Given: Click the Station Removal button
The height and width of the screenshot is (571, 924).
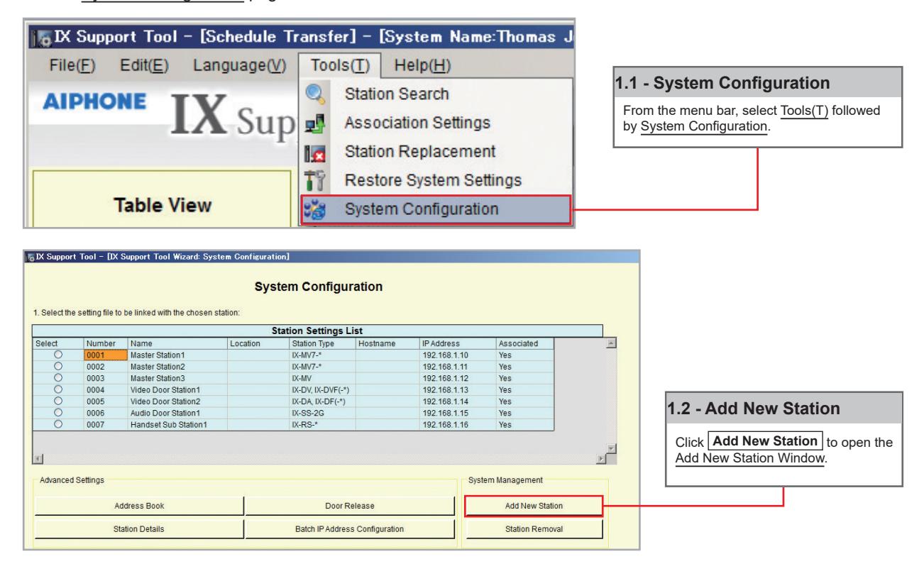Looking at the screenshot, I should [x=534, y=528].
